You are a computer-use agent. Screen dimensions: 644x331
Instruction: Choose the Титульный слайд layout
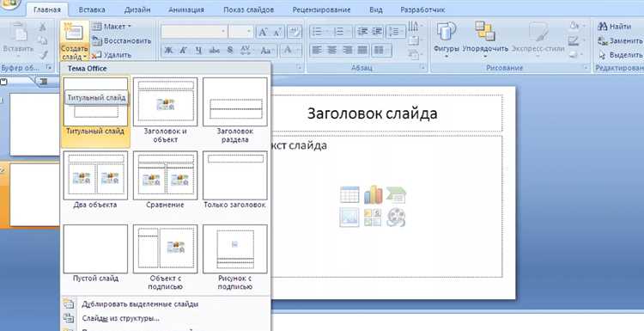95,111
